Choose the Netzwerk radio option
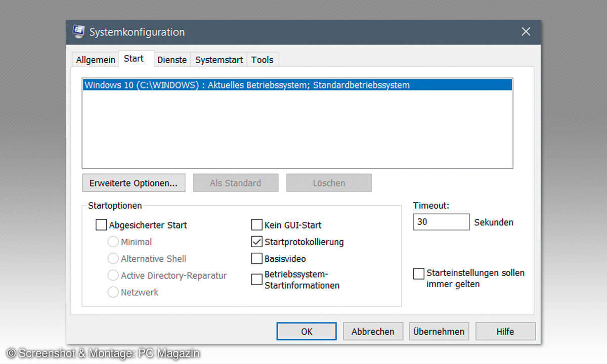This screenshot has width=607, height=364. 113,292
